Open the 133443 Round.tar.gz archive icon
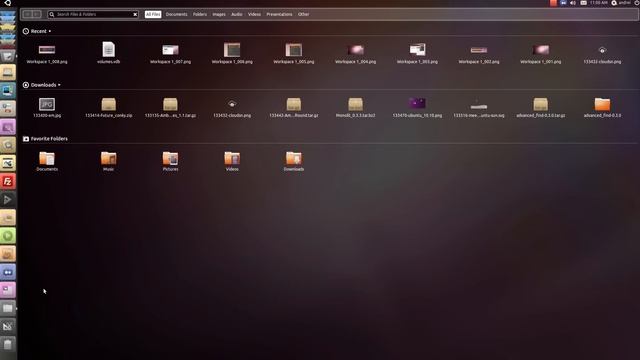640x360 pixels. click(x=293, y=104)
